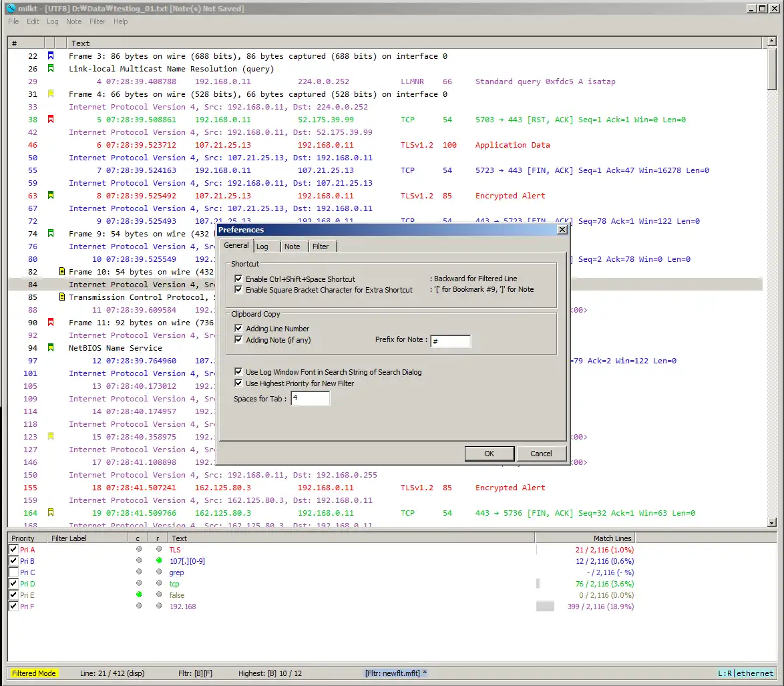The height and width of the screenshot is (686, 784).
Task: Click the yellow bookmark icon on line 164
Action: click(51, 512)
